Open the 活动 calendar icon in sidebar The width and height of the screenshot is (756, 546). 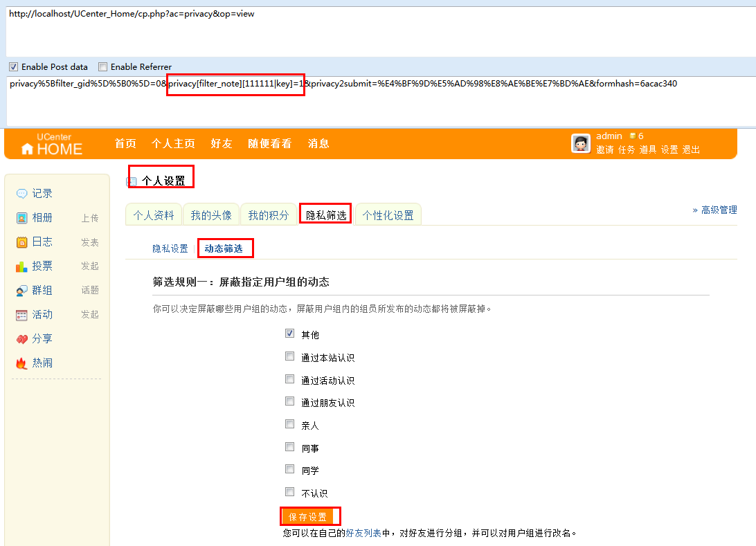(x=21, y=315)
